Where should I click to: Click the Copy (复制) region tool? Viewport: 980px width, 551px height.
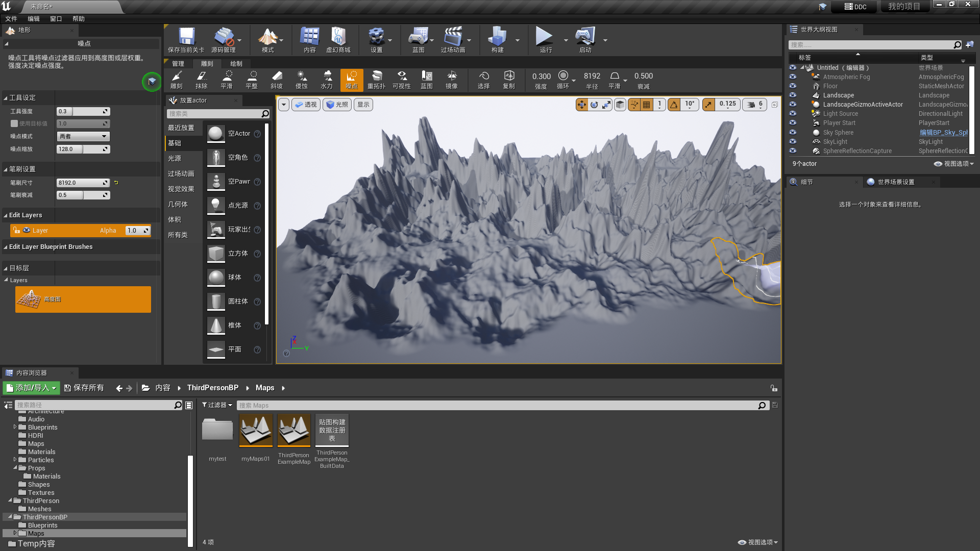coord(509,80)
